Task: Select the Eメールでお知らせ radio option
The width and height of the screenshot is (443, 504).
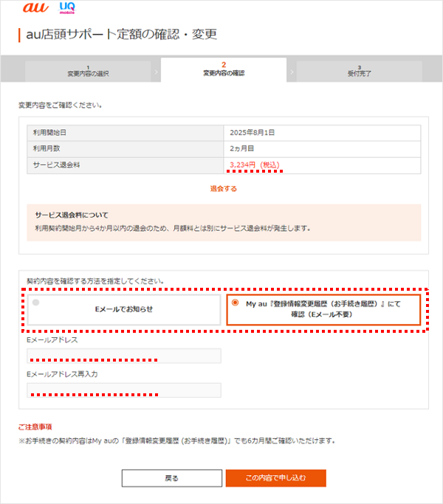Action: click(x=124, y=309)
